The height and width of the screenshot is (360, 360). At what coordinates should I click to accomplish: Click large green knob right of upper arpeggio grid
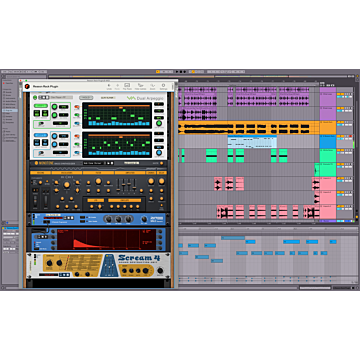point(159,123)
